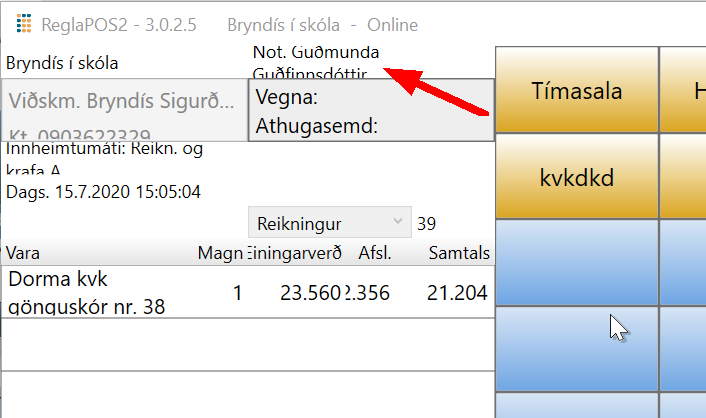Image resolution: width=706 pixels, height=418 pixels.
Task: Click the quantity cell showing 1
Action: pyautogui.click(x=237, y=292)
